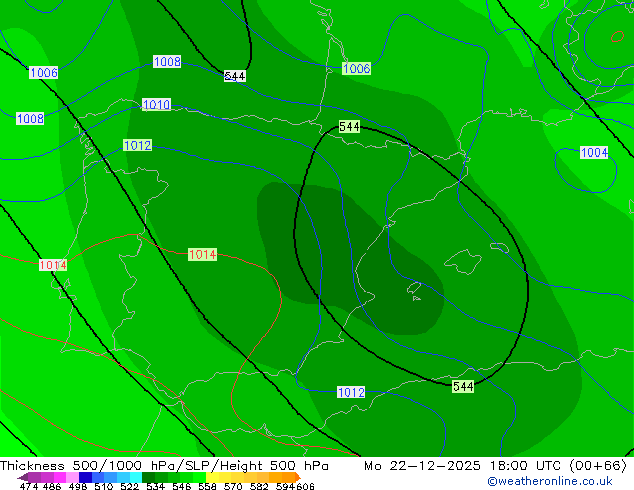Select the red 1014 label with green background
The image size is (634, 490).
[x=203, y=254]
